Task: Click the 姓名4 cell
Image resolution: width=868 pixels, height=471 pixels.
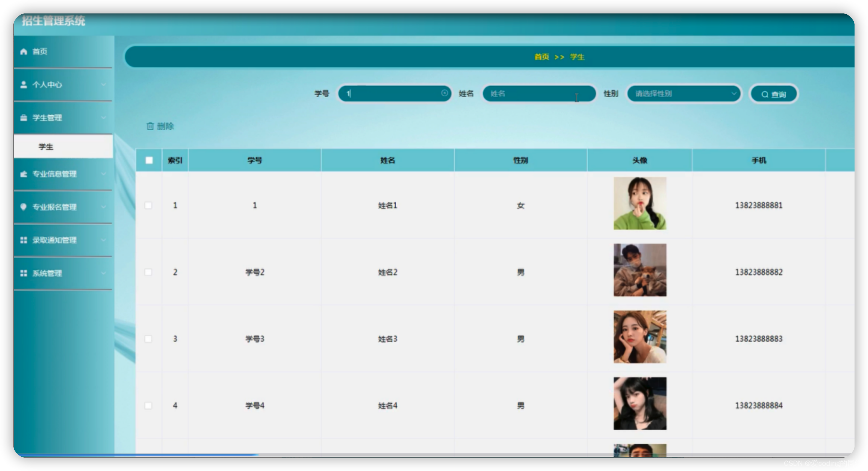Action: click(388, 406)
